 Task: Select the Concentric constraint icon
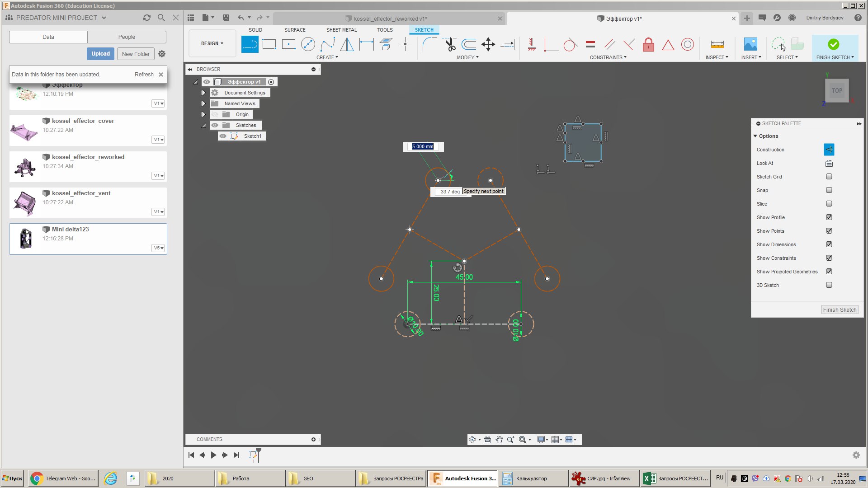687,44
